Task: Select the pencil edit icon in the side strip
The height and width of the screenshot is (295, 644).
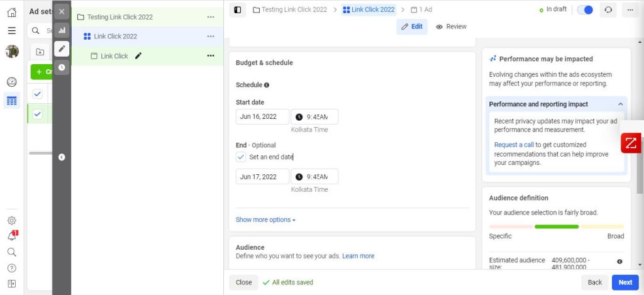Action: pyautogui.click(x=62, y=48)
